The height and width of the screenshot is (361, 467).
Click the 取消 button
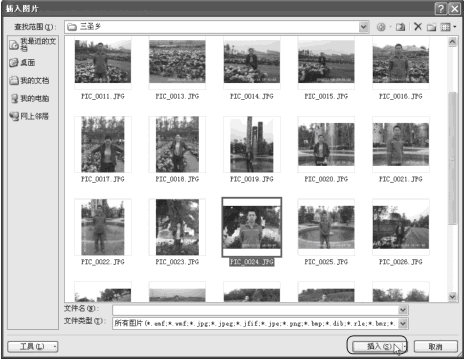click(x=436, y=347)
